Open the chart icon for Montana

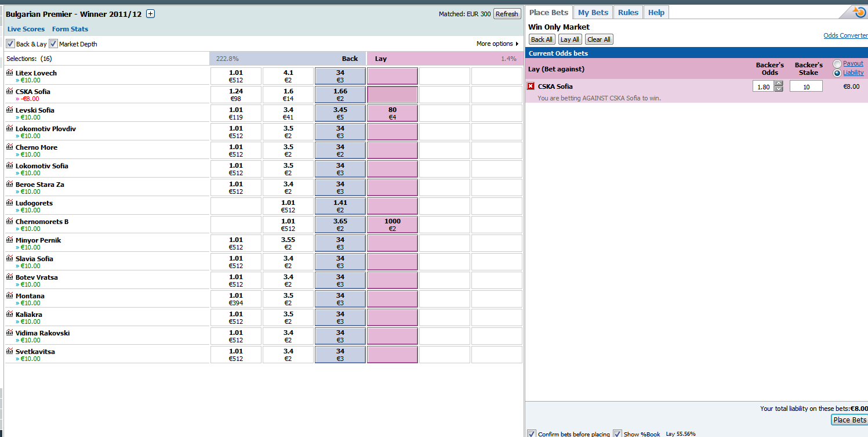pyautogui.click(x=9, y=296)
